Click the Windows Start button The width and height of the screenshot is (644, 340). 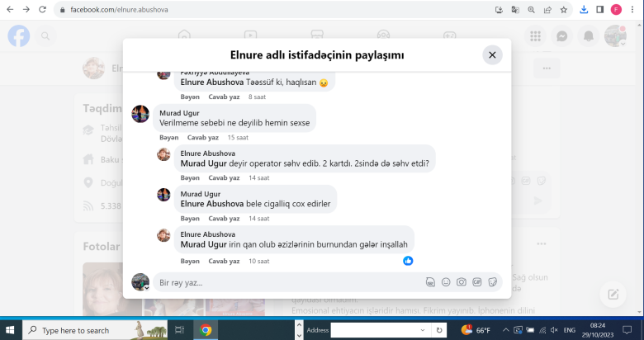(x=11, y=330)
